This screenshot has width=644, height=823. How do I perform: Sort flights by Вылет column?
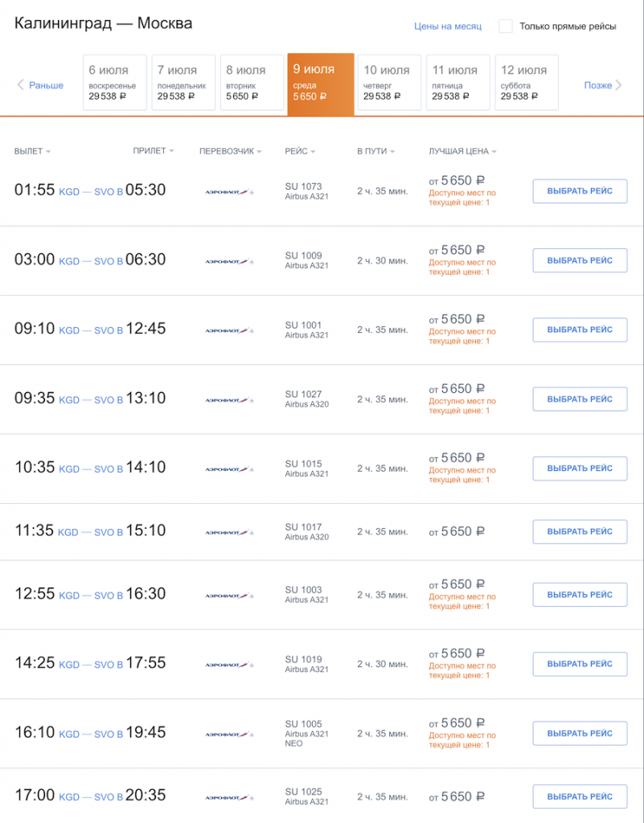(x=32, y=151)
